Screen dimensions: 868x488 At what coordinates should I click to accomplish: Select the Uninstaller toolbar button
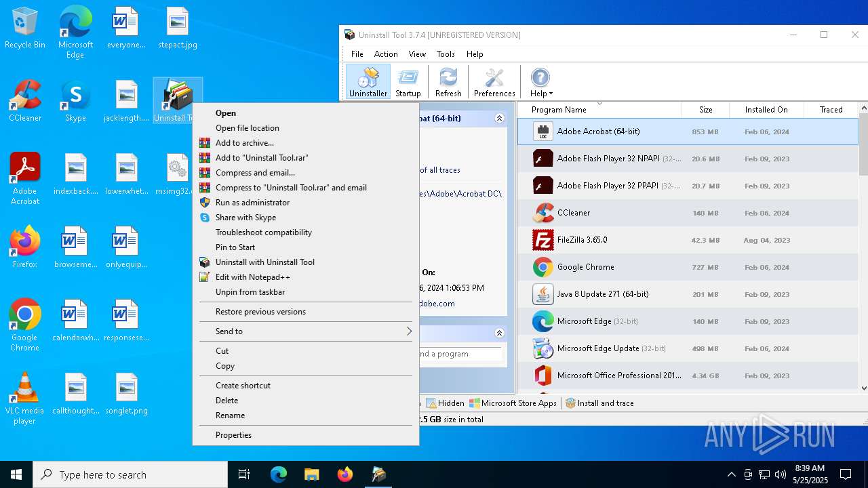(368, 82)
